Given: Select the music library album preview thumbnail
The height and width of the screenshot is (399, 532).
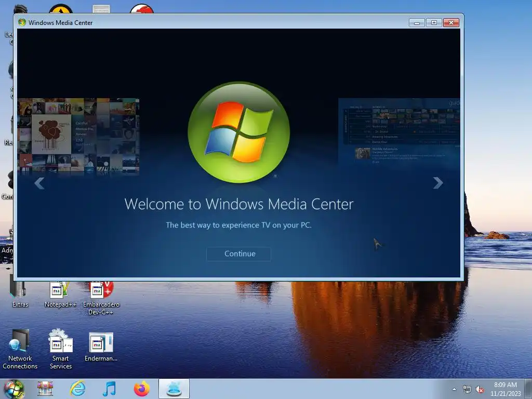Looking at the screenshot, I should [x=78, y=136].
